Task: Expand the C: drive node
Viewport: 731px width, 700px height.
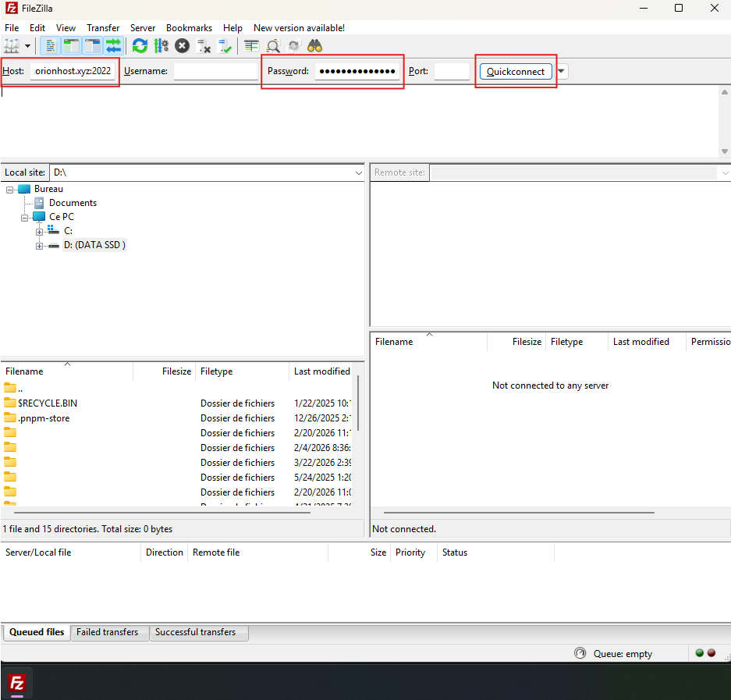Action: [39, 232]
